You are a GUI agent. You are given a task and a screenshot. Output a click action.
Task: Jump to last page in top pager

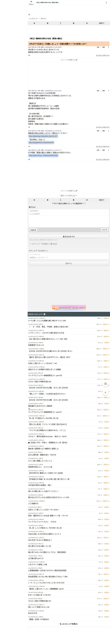(87, 23)
